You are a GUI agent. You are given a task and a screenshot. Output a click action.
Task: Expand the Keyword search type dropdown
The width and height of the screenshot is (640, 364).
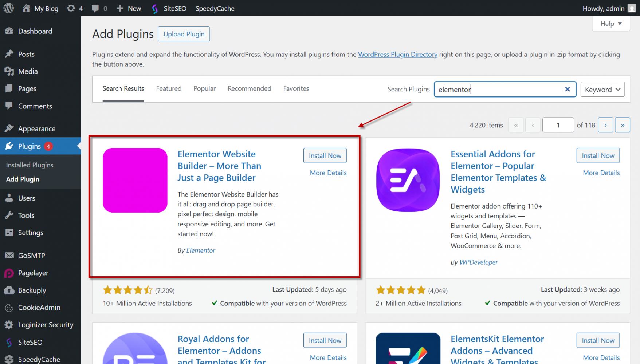[602, 90]
